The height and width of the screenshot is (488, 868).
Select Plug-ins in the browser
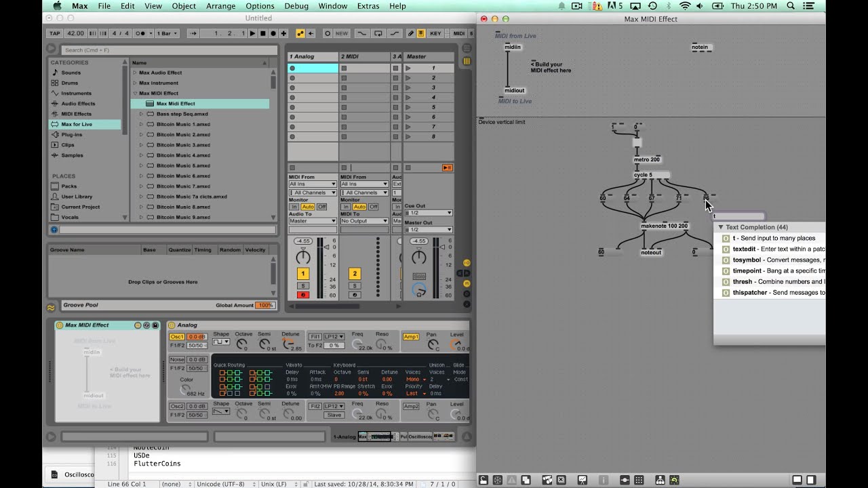click(x=72, y=134)
